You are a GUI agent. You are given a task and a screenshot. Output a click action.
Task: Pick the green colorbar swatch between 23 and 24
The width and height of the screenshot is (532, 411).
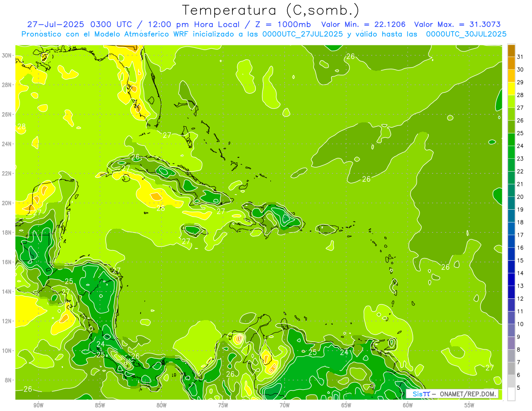512,152
